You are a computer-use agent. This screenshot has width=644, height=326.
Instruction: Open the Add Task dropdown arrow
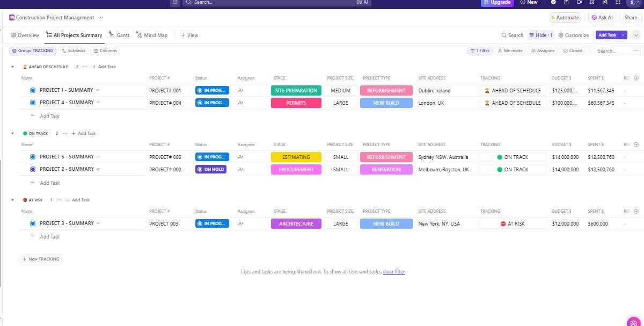(623, 35)
